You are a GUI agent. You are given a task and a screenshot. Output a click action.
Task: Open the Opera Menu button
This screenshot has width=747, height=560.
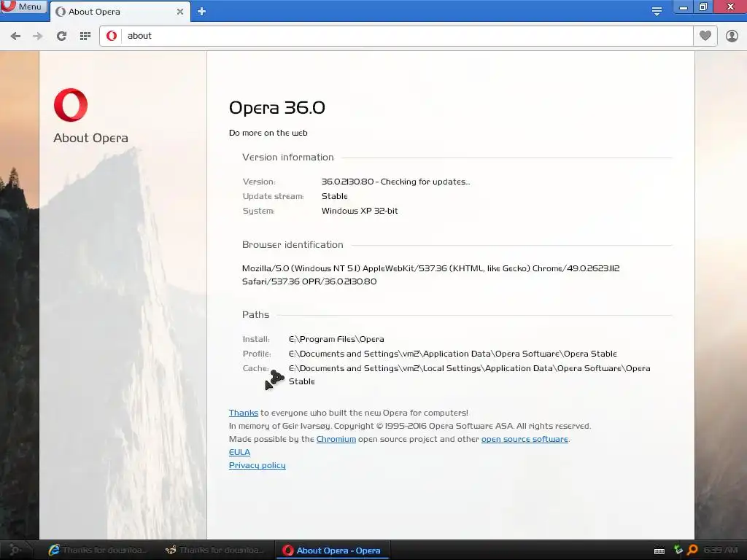pyautogui.click(x=23, y=7)
